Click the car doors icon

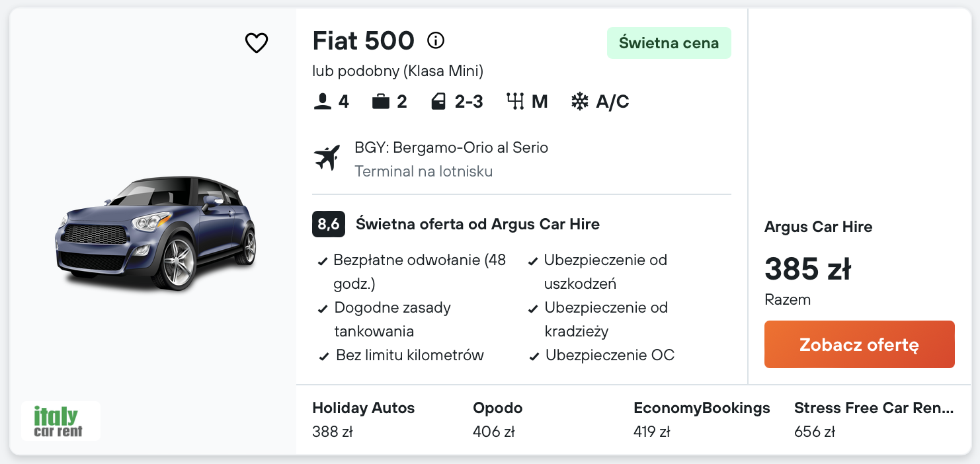tap(438, 102)
